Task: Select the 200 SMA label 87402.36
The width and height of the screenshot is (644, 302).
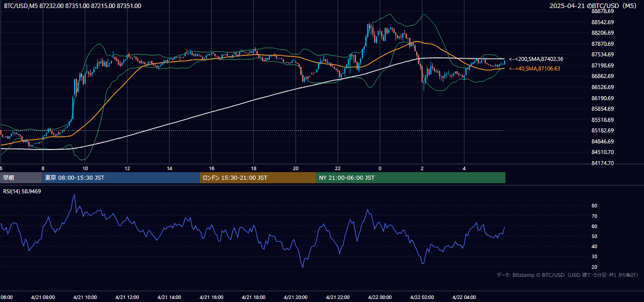Action: coord(536,59)
